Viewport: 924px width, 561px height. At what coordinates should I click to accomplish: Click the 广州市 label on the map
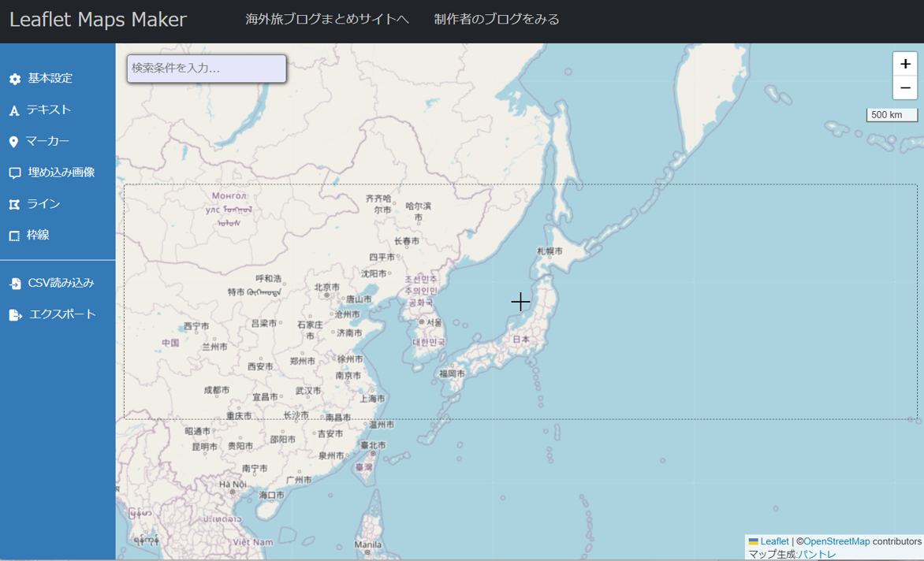pos(299,481)
